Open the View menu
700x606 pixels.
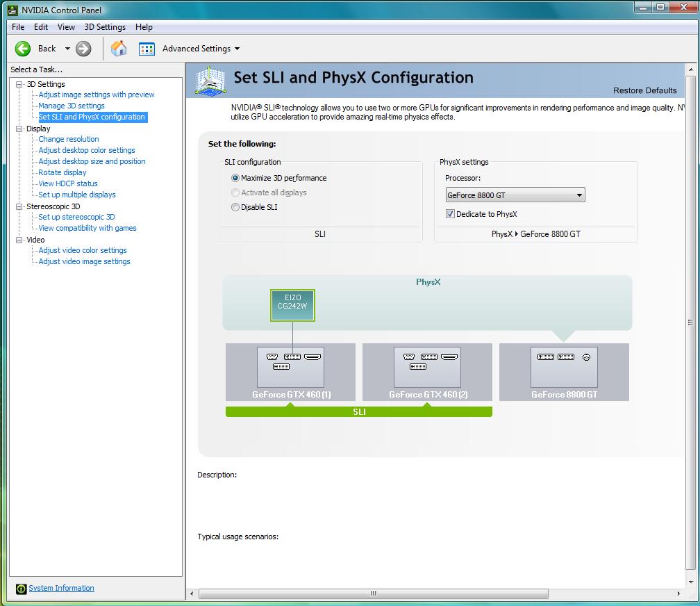(x=66, y=27)
